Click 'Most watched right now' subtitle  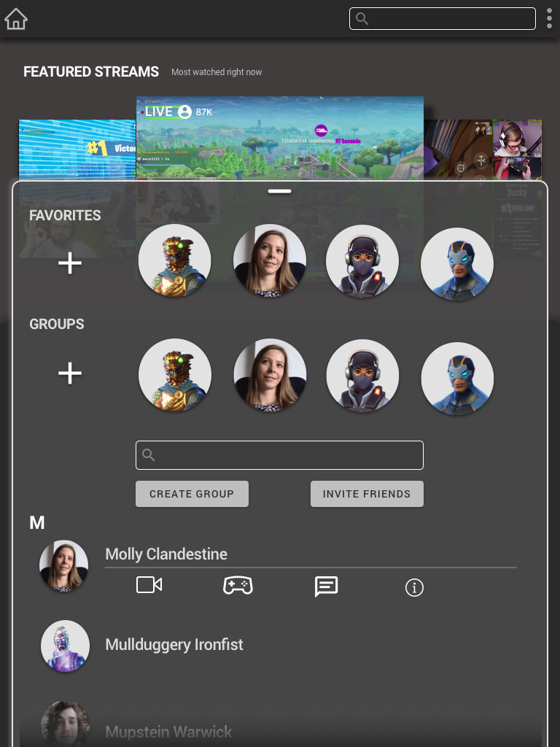click(217, 72)
